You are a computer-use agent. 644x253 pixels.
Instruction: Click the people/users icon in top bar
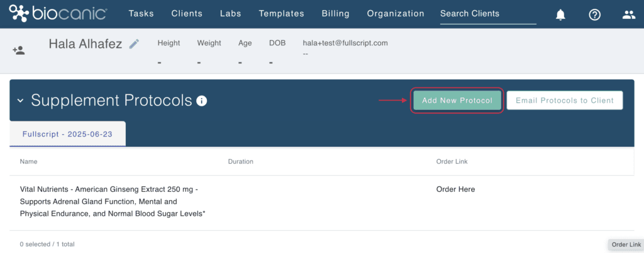[x=629, y=15]
